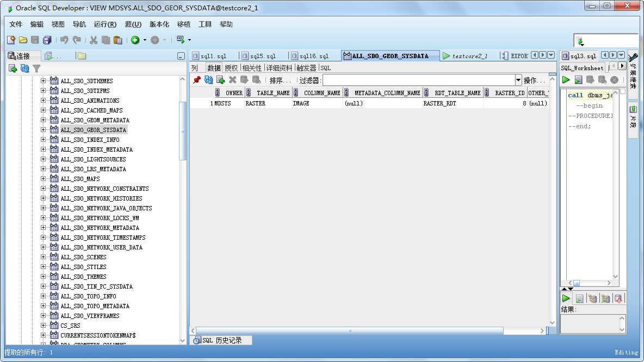This screenshot has width=644, height=362.
Task: Insert a new row into the grid
Action: tap(220, 80)
